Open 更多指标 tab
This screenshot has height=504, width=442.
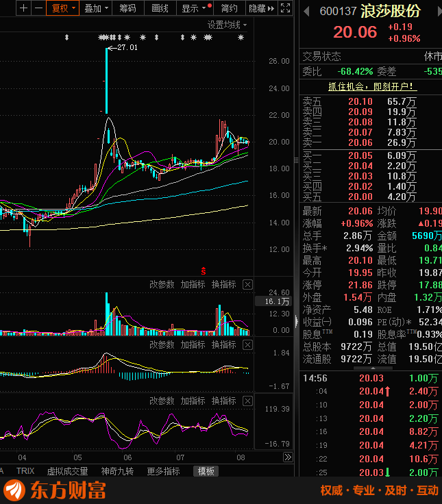(x=163, y=471)
